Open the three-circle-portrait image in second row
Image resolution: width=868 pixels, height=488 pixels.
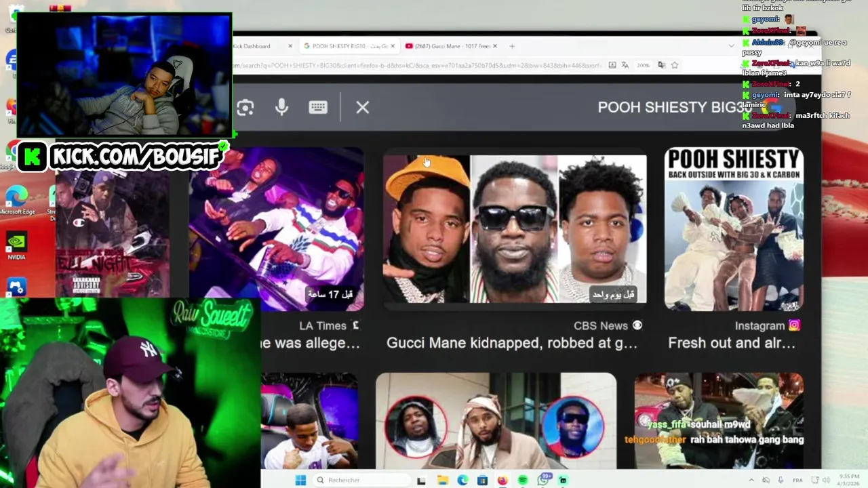(496, 420)
